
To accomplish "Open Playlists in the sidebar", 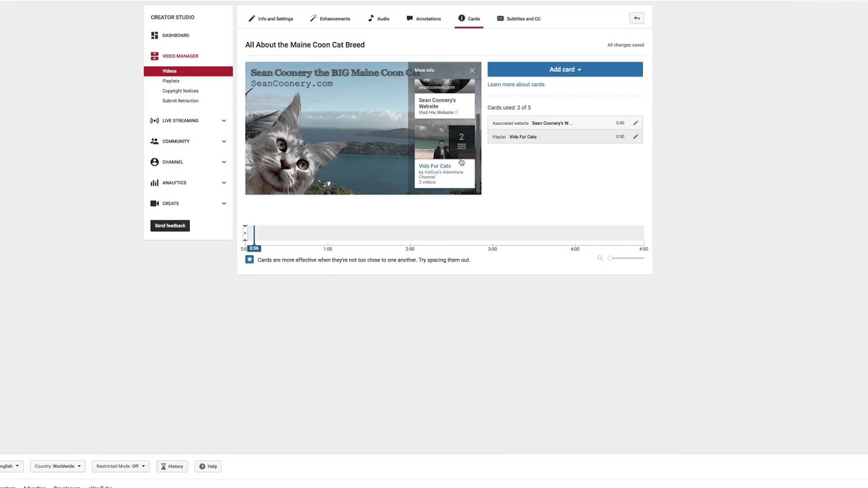I will [171, 81].
